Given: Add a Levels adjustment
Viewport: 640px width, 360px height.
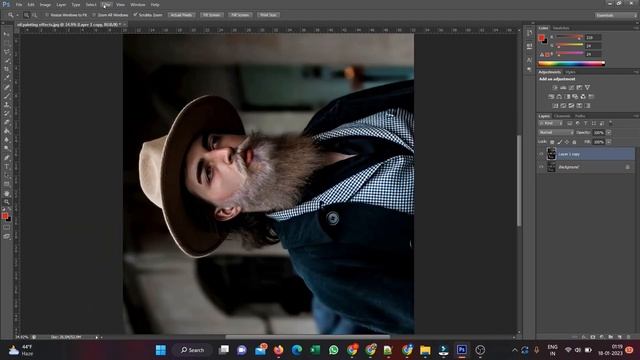Looking at the screenshot, I should pyautogui.click(x=563, y=87).
